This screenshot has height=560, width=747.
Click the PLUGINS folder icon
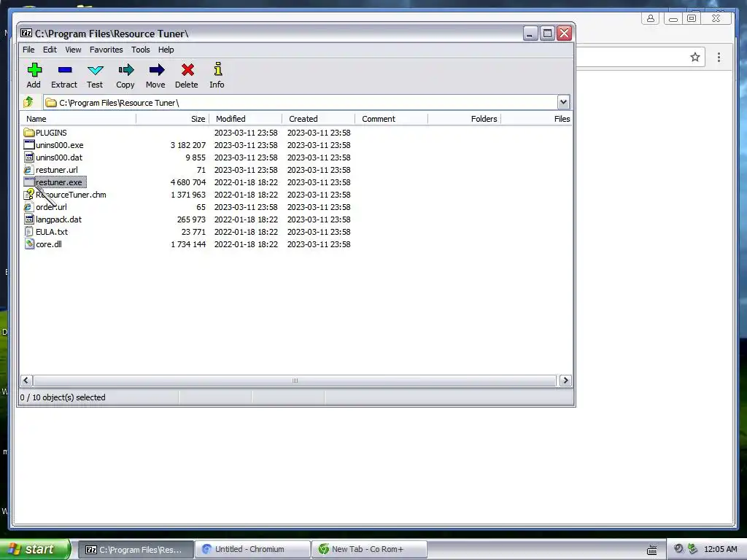click(x=29, y=133)
